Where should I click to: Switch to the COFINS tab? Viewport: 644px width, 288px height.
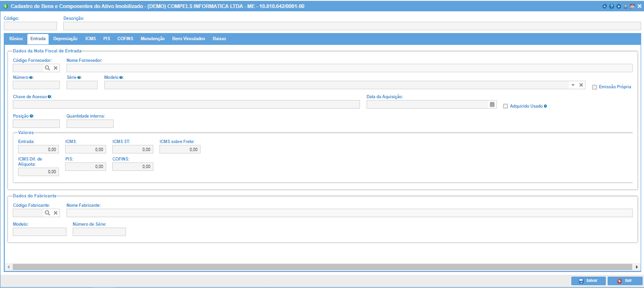(125, 39)
